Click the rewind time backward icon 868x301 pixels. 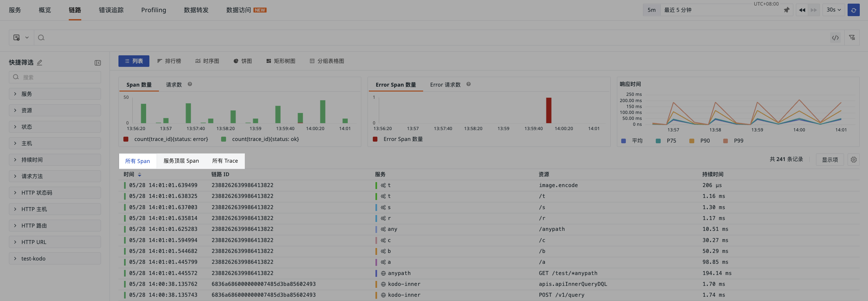tap(802, 10)
